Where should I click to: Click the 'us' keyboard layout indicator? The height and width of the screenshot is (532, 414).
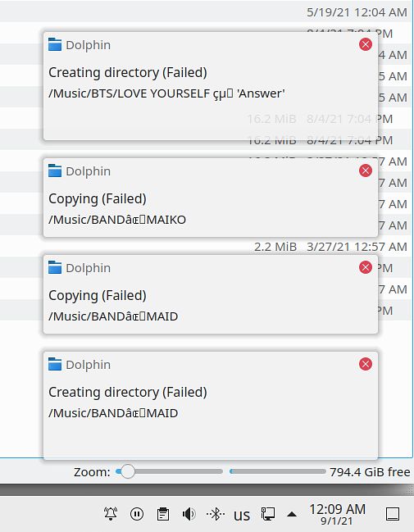(242, 515)
